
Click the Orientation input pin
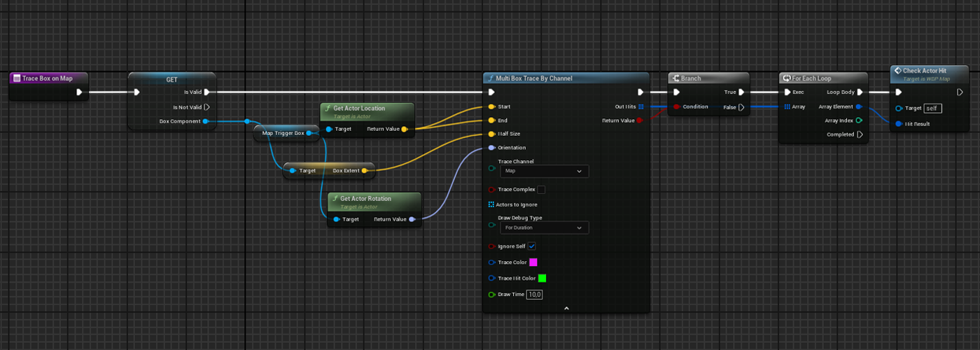point(491,148)
